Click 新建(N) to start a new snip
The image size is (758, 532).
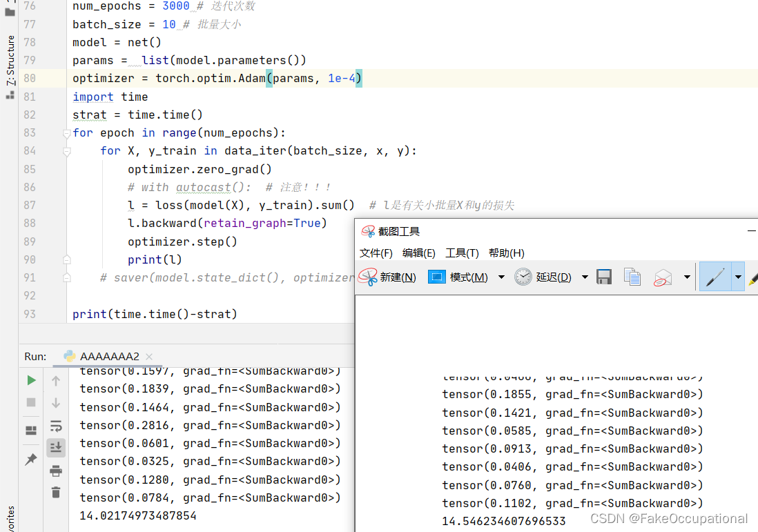pos(397,276)
